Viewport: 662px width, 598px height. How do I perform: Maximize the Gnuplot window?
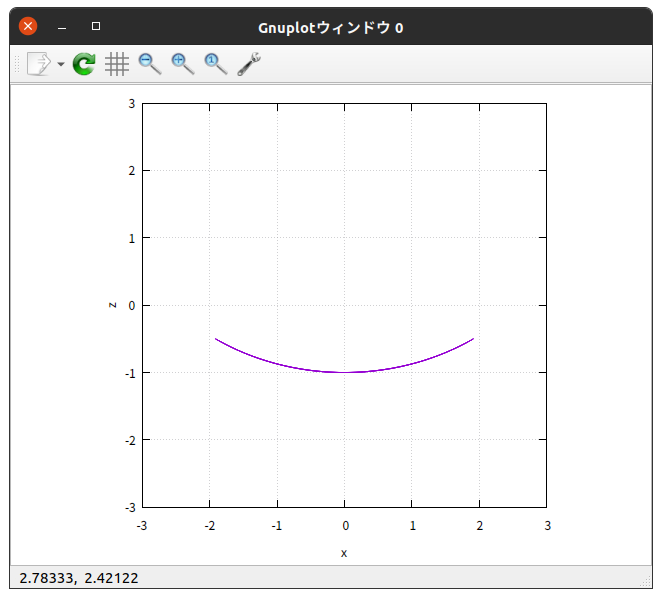tap(96, 26)
